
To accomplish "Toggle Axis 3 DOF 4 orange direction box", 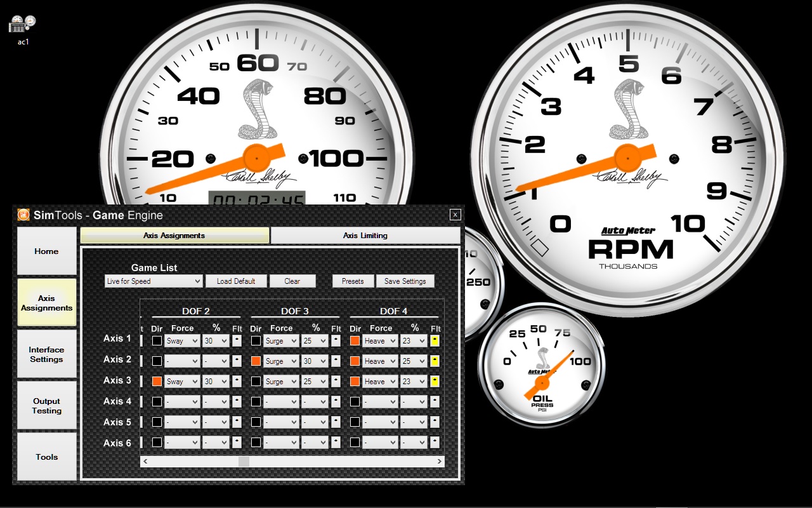I will (x=355, y=382).
